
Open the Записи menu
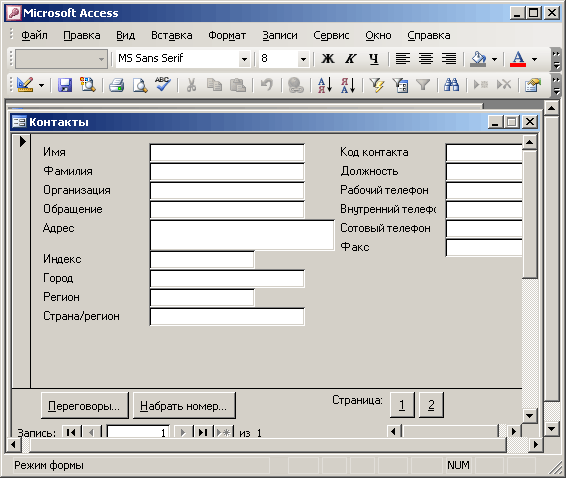[x=280, y=35]
